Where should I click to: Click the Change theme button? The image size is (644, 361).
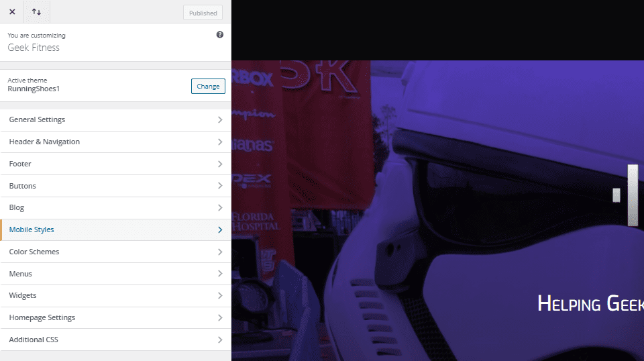click(x=208, y=87)
